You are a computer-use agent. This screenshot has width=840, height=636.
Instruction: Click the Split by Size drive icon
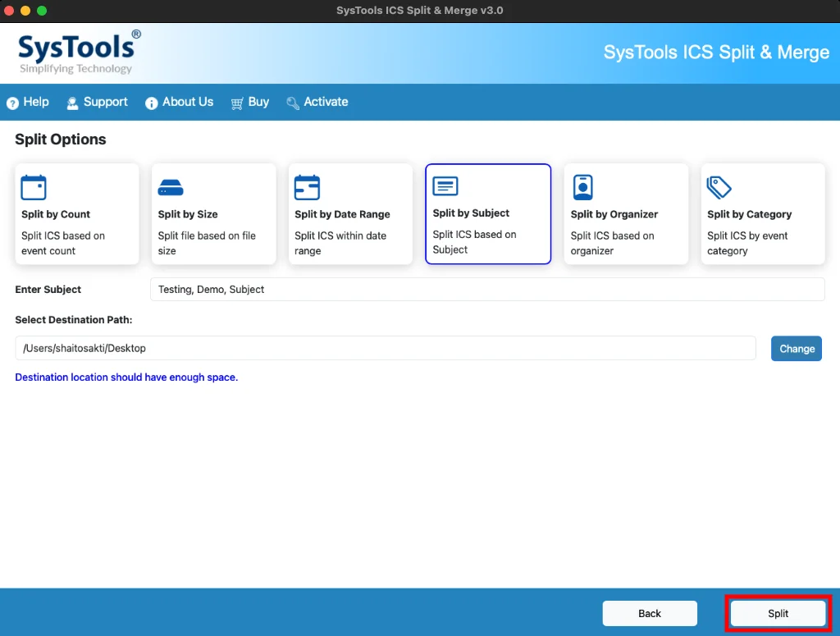point(171,188)
